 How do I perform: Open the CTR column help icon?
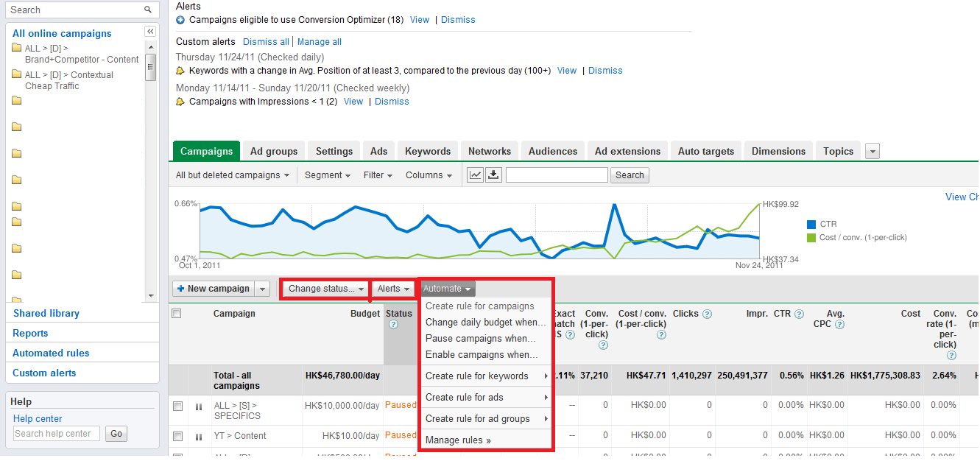click(799, 314)
